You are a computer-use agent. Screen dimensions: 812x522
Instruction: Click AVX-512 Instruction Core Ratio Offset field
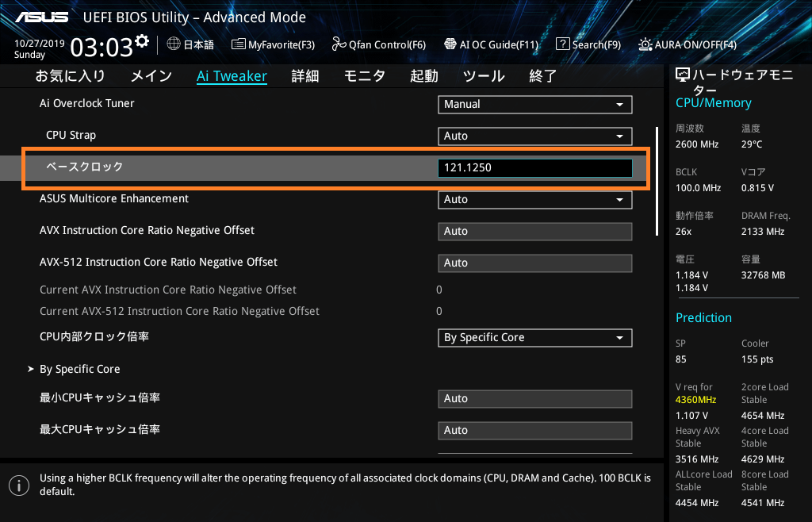535,263
